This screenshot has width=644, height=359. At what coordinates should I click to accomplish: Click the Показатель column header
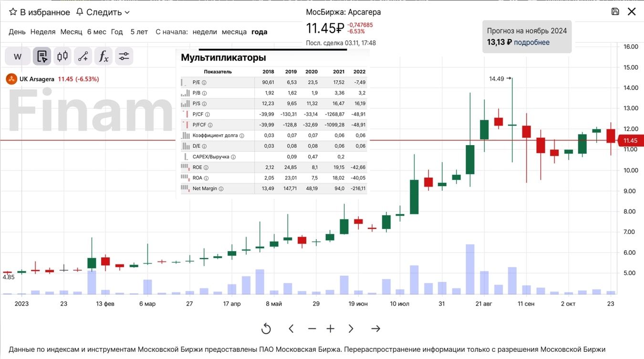coord(218,72)
